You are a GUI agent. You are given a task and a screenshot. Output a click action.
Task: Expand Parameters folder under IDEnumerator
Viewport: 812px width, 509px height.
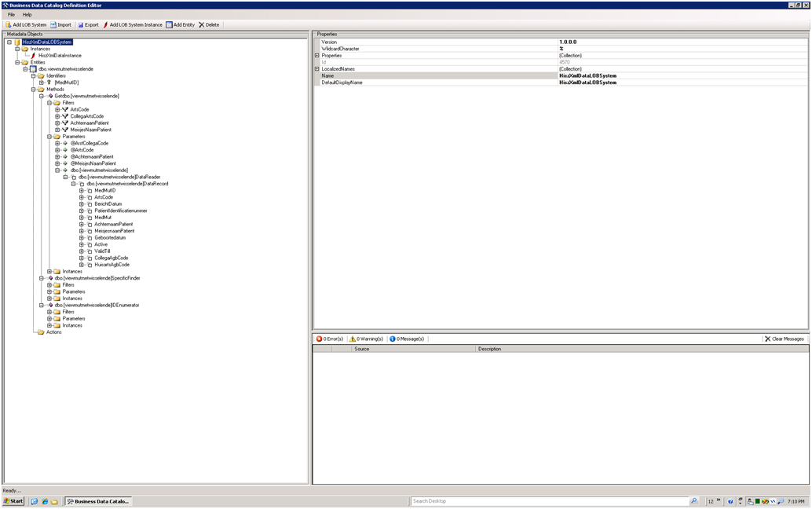click(49, 318)
